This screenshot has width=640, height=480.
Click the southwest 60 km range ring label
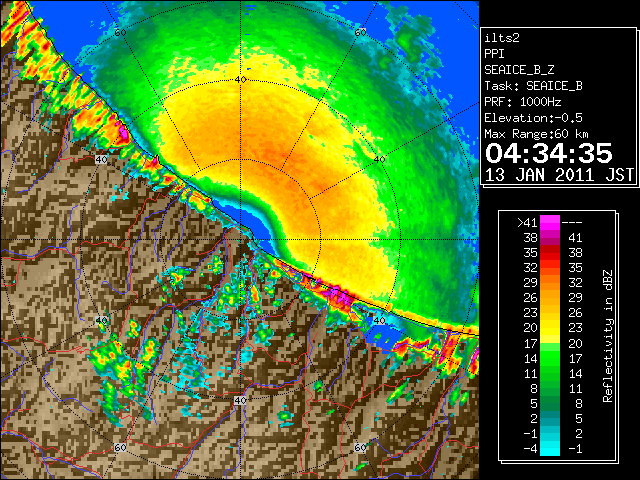[x=120, y=448]
